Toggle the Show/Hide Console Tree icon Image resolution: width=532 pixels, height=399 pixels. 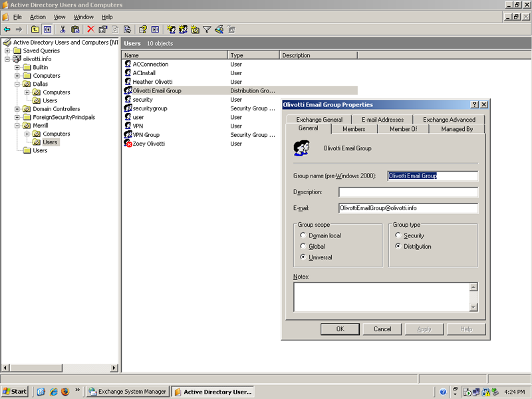coord(47,29)
